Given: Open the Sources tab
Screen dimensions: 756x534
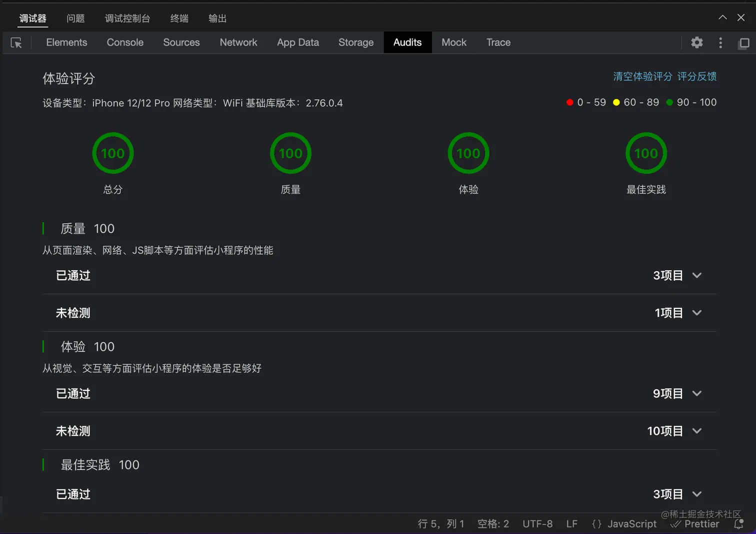Looking at the screenshot, I should 181,43.
